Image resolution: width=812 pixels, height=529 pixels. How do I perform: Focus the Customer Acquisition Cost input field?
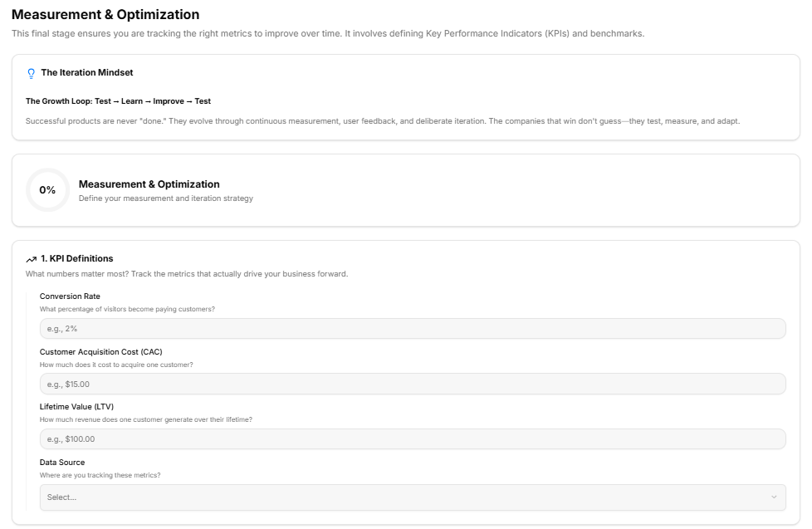[413, 384]
